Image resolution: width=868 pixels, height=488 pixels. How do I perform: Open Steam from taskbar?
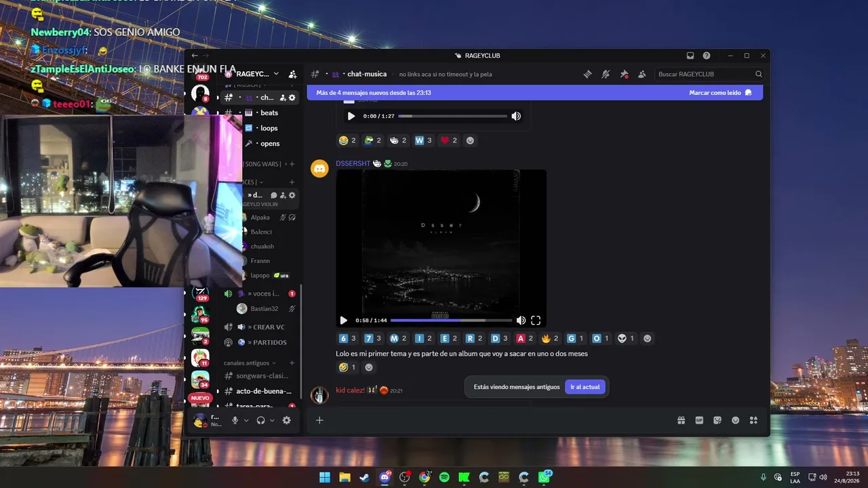365,477
